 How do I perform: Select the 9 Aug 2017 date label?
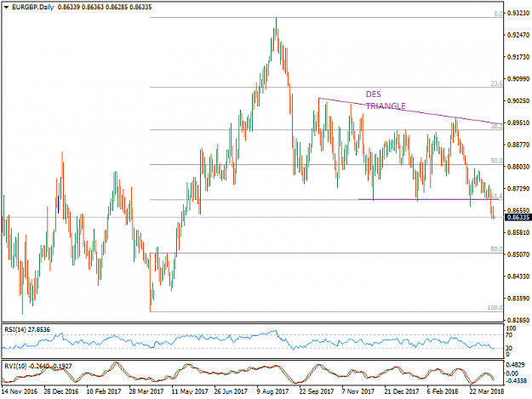point(272,391)
